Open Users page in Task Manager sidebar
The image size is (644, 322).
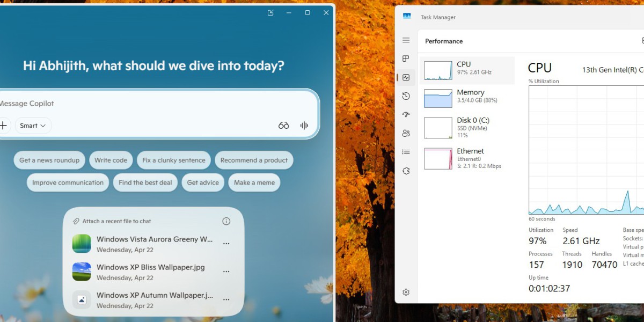pos(406,133)
